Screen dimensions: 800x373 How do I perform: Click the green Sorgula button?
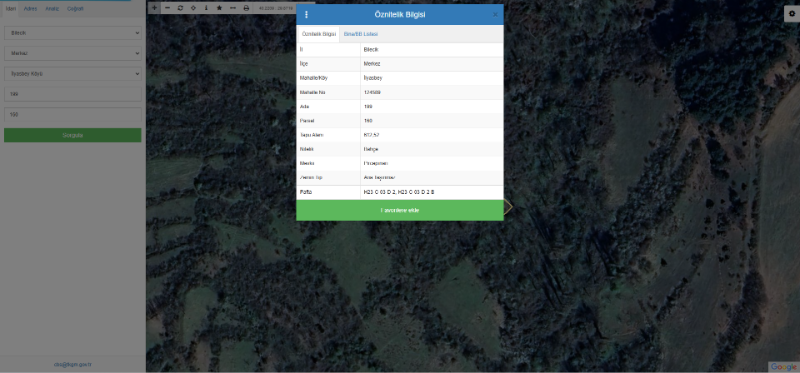coord(72,135)
